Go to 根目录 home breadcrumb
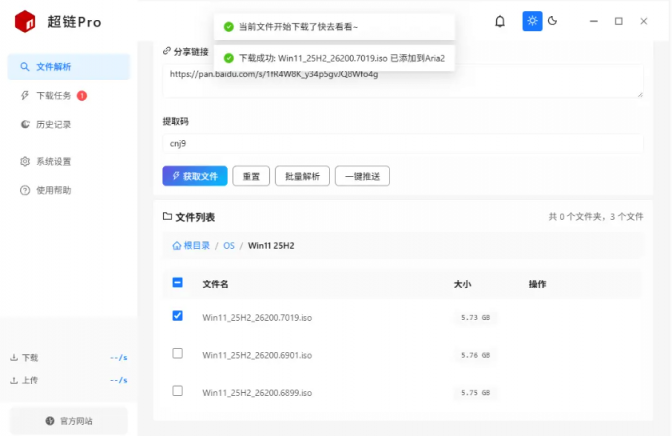672x436 pixels. (191, 245)
